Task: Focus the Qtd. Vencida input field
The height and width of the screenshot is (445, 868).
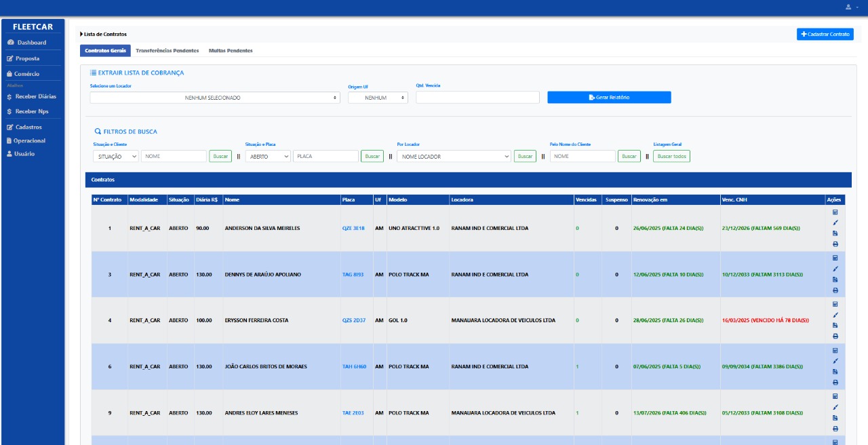Action: pyautogui.click(x=477, y=98)
